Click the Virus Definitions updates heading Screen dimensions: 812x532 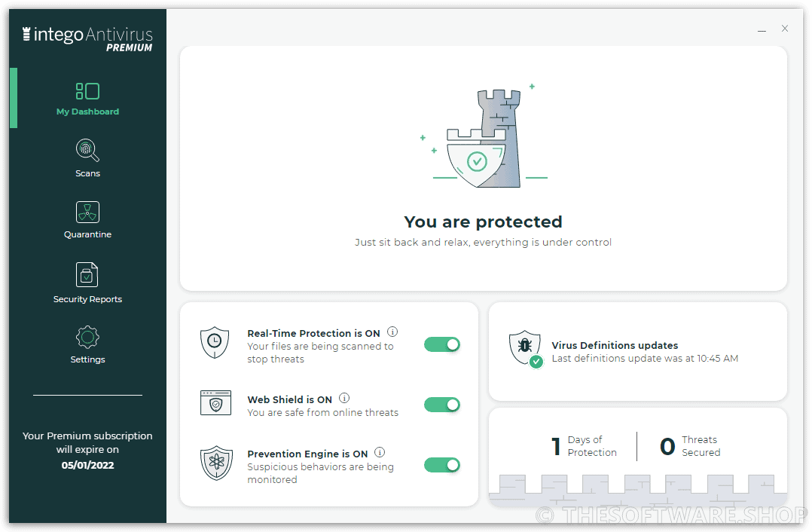(x=615, y=346)
